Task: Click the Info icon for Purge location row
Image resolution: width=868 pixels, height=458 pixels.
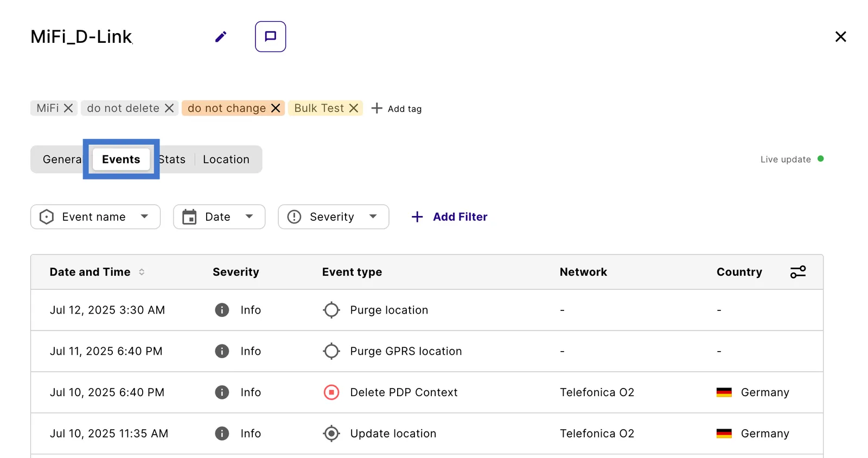Action: point(222,310)
